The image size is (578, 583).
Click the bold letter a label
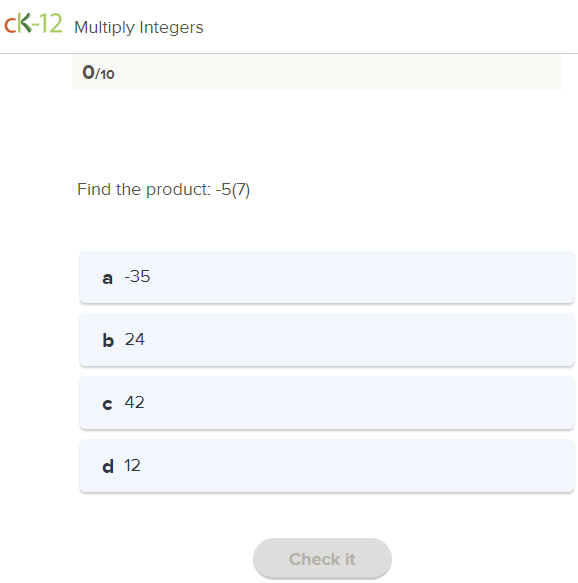[x=107, y=278]
